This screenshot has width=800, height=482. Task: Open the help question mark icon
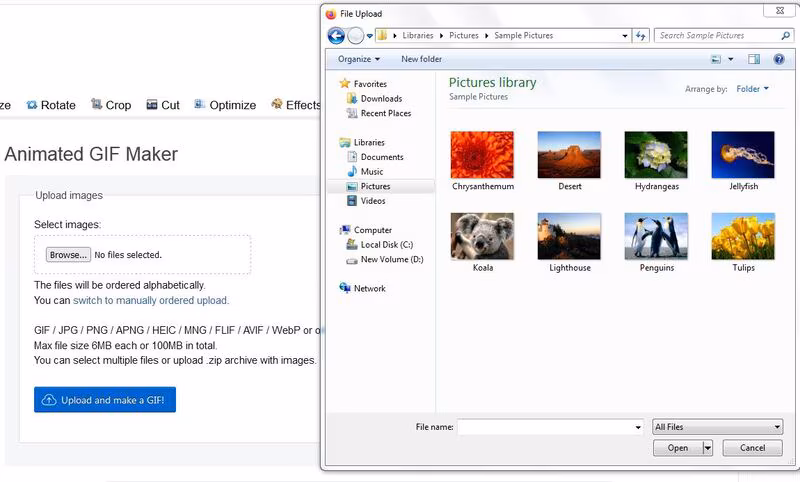[x=779, y=59]
